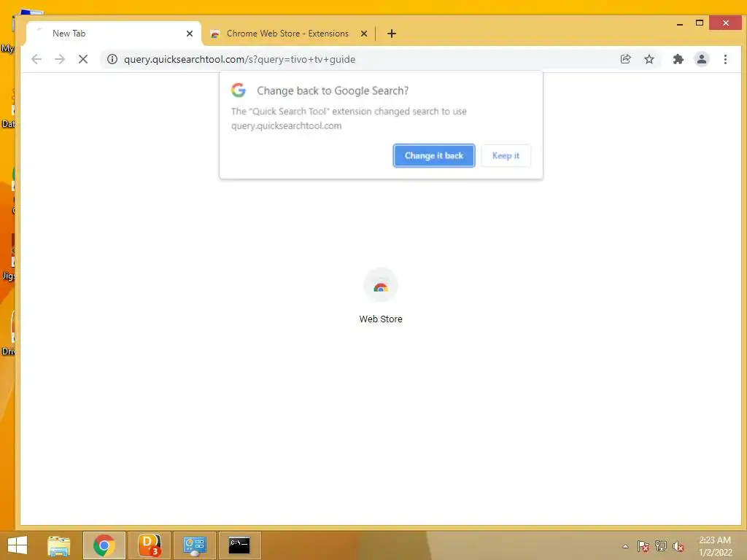Screen dimensions: 747x560
Task: Open the Windows Start button
Action: coord(18,545)
